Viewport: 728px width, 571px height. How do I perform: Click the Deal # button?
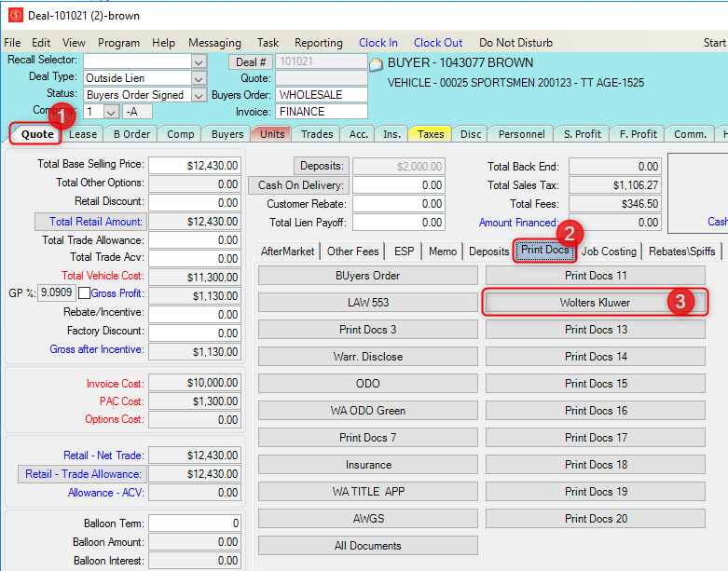(x=250, y=62)
